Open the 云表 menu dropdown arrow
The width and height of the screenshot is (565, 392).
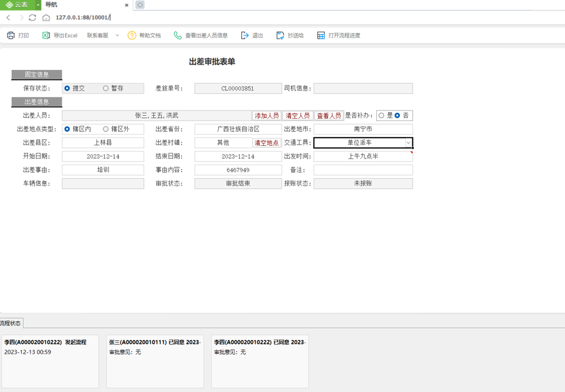tap(38, 5)
